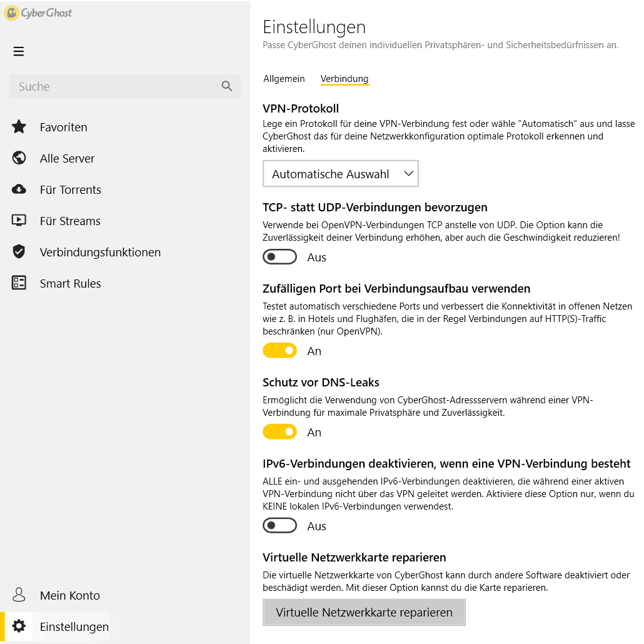Click the CyberGhost logo icon
The width and height of the screenshot is (644, 644).
(x=11, y=13)
